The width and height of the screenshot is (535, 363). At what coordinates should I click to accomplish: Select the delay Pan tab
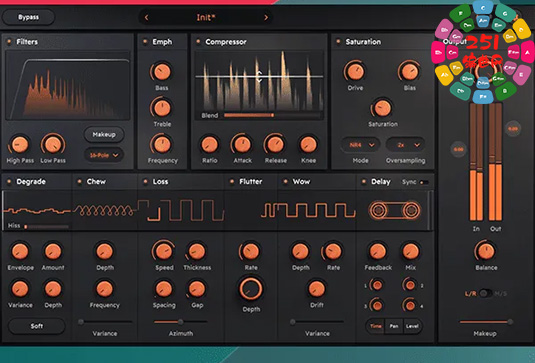coord(394,326)
